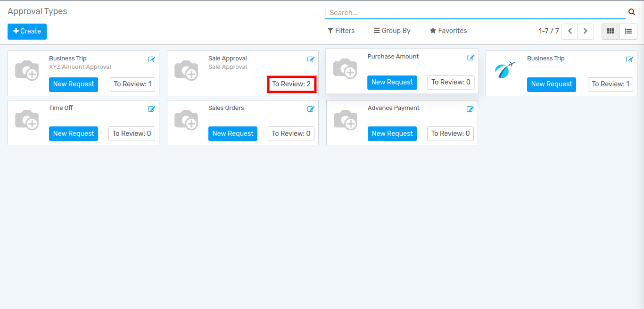The height and width of the screenshot is (309, 644).
Task: Edit the Advance Payment card
Action: (470, 109)
